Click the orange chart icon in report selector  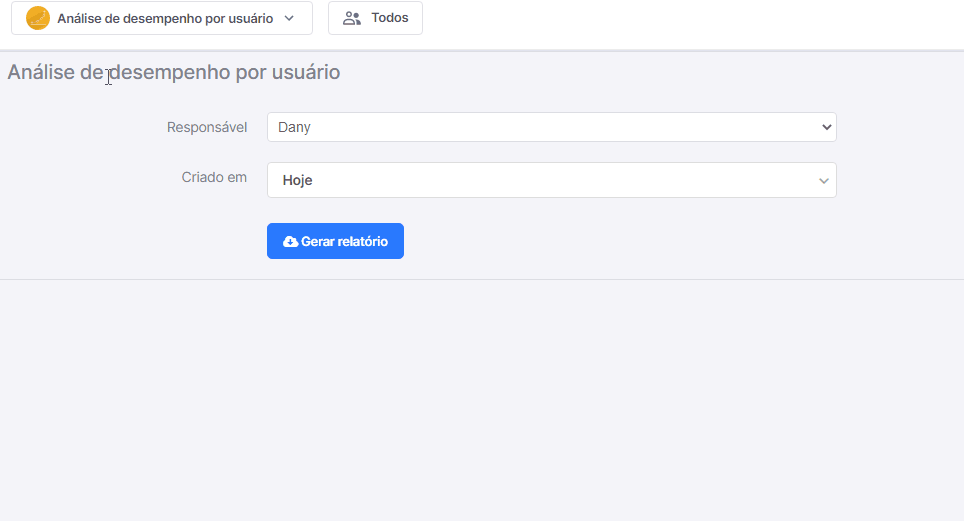tap(38, 18)
